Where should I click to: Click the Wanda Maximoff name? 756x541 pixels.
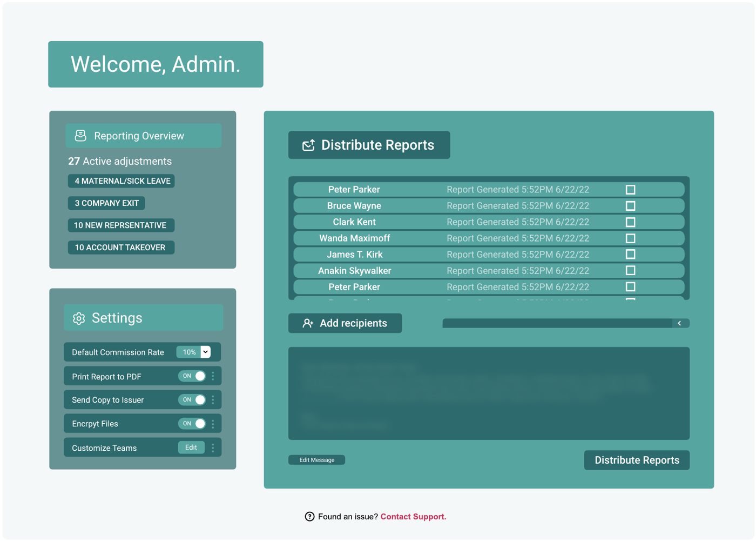pos(355,238)
